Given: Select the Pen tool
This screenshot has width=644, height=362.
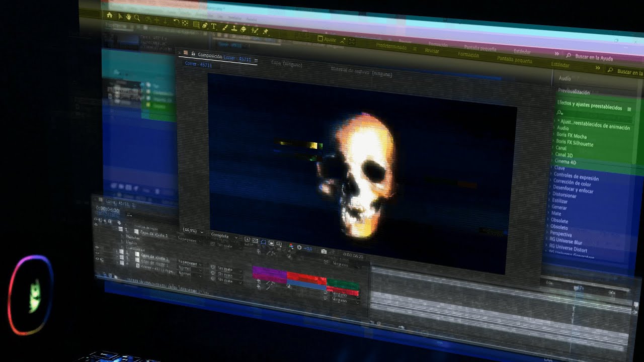Looking at the screenshot, I should (205, 25).
